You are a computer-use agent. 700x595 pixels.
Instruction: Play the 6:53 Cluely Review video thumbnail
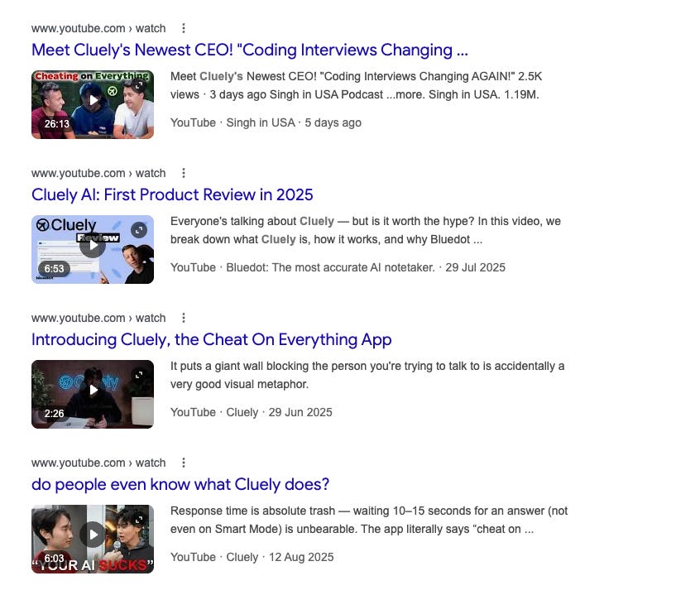[93, 250]
